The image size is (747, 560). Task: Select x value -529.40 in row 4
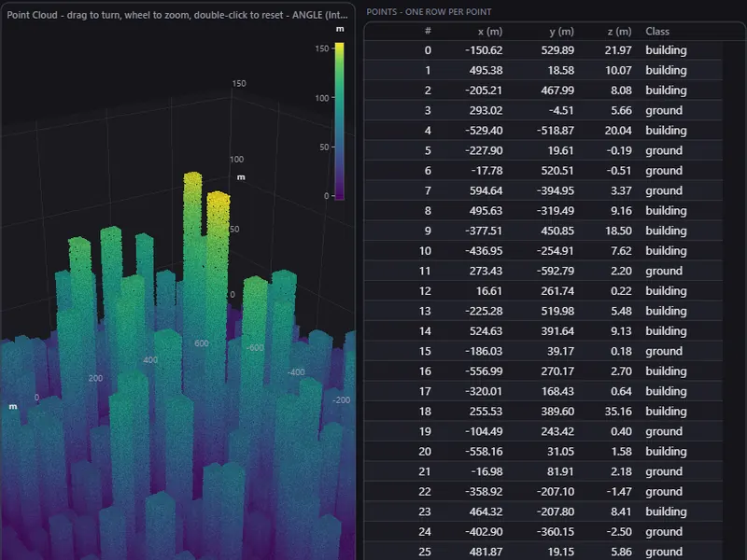tap(484, 130)
